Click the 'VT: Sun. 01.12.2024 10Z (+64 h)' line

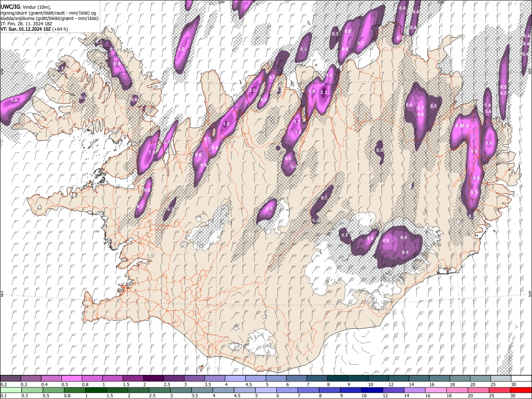34,29
